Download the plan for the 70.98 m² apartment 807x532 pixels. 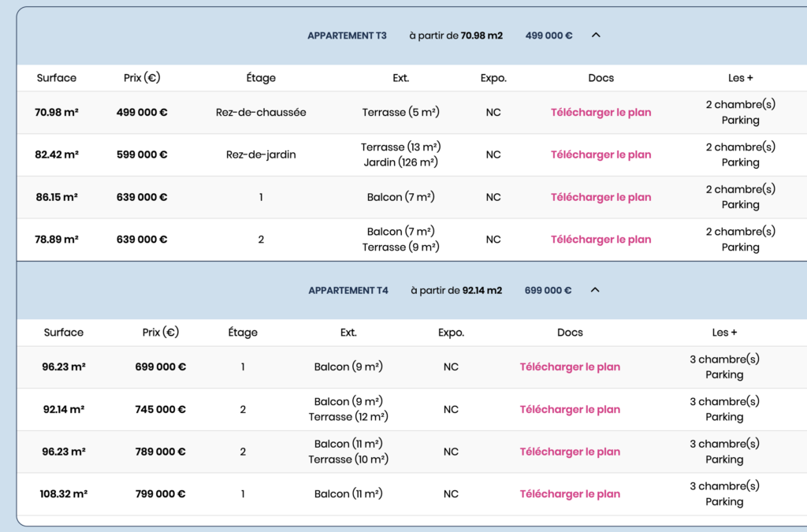point(601,113)
